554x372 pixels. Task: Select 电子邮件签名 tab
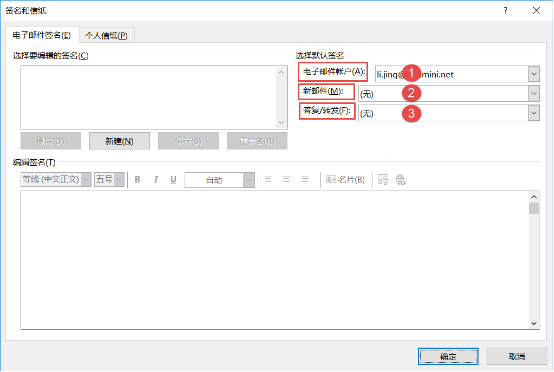[42, 35]
